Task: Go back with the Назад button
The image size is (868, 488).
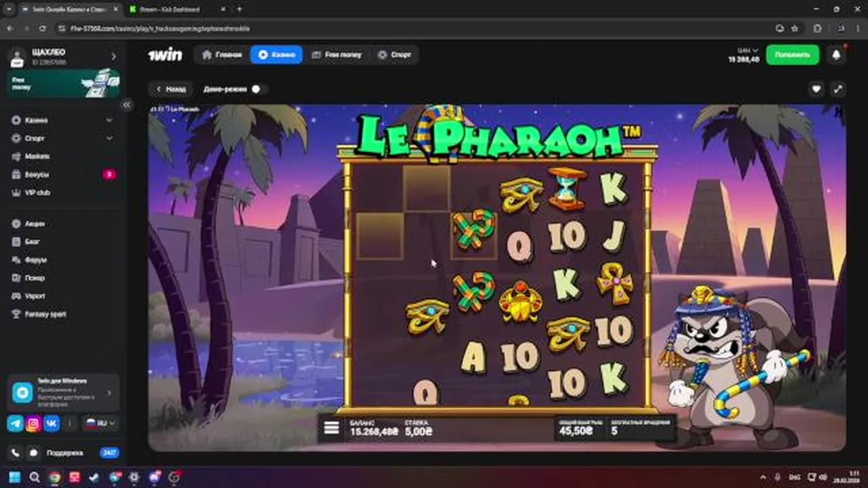Action: 170,89
